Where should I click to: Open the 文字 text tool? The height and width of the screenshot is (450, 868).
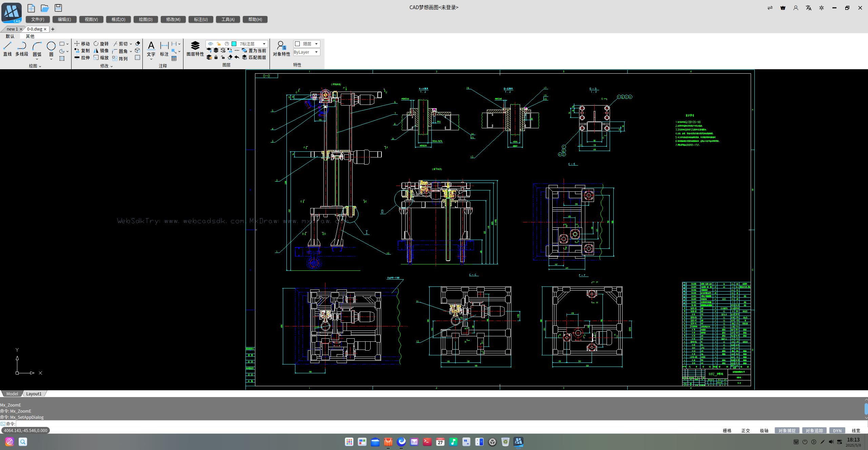pyautogui.click(x=151, y=49)
